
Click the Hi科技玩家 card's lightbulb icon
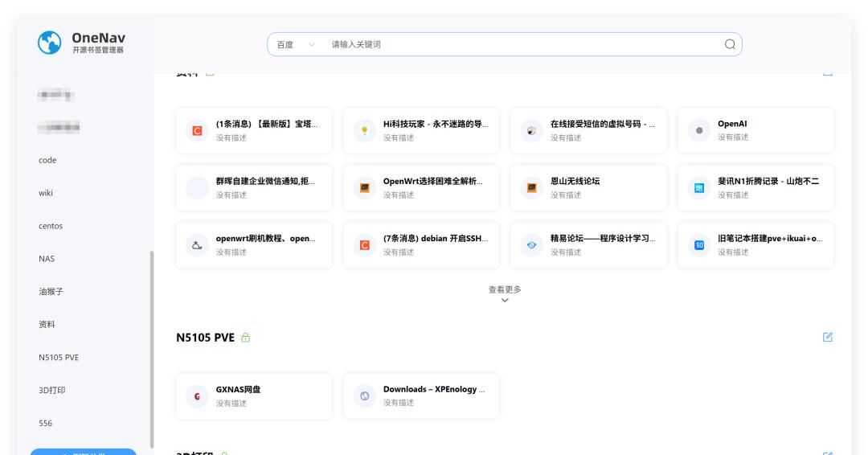point(364,131)
